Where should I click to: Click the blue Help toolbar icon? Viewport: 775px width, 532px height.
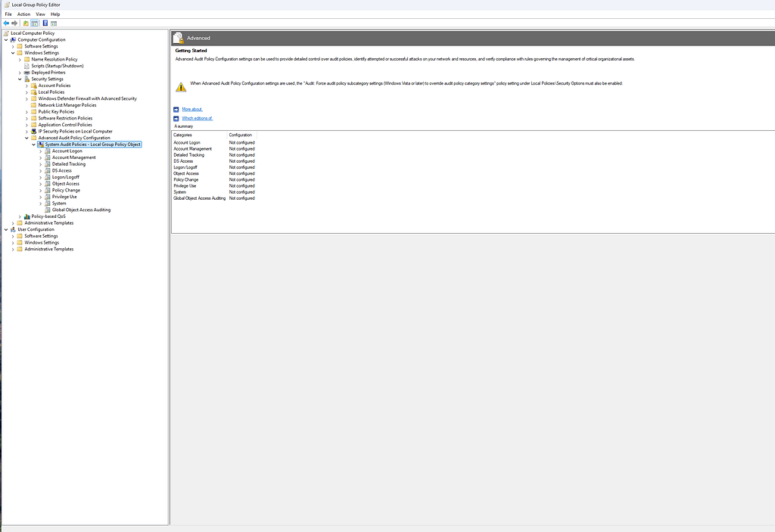click(45, 23)
